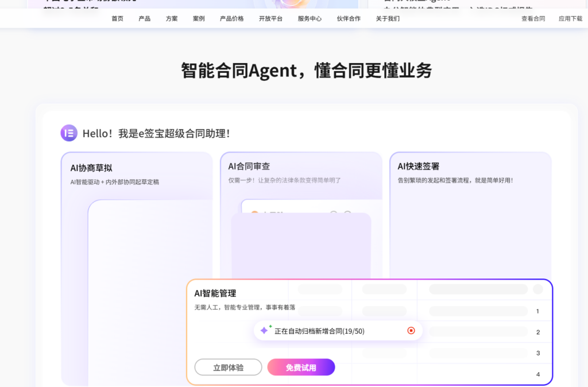Click row number 1 in management table
The image size is (588, 387).
[x=537, y=311]
